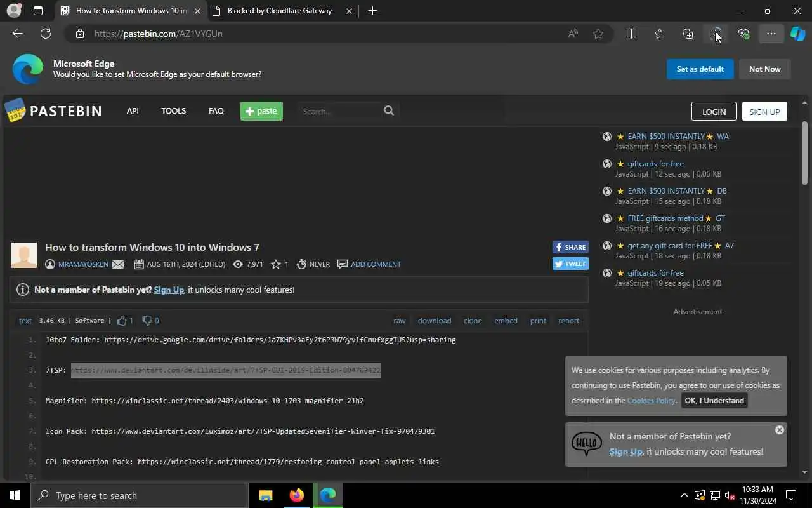Screen dimensions: 812x508
Task: Print the paste
Action: pyautogui.click(x=538, y=321)
